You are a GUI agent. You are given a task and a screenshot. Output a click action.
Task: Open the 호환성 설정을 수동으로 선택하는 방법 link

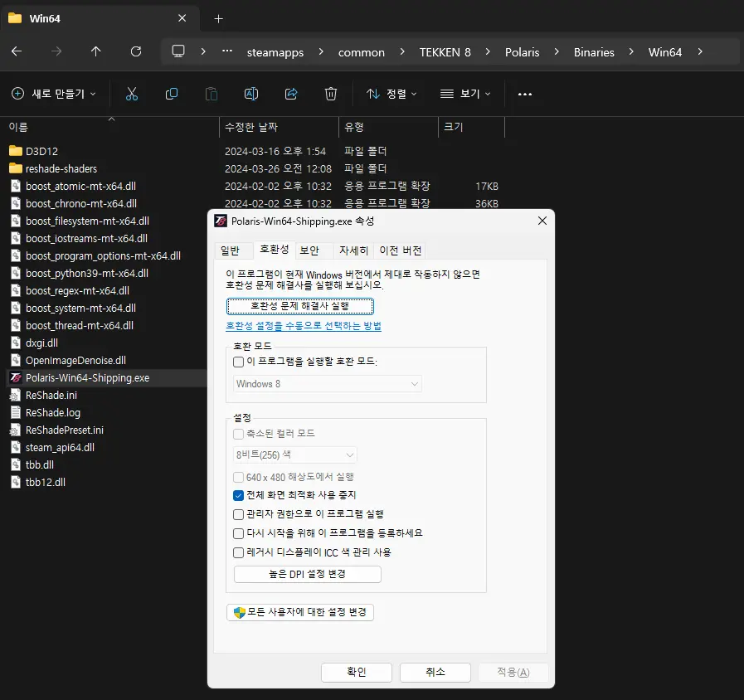[x=304, y=326]
